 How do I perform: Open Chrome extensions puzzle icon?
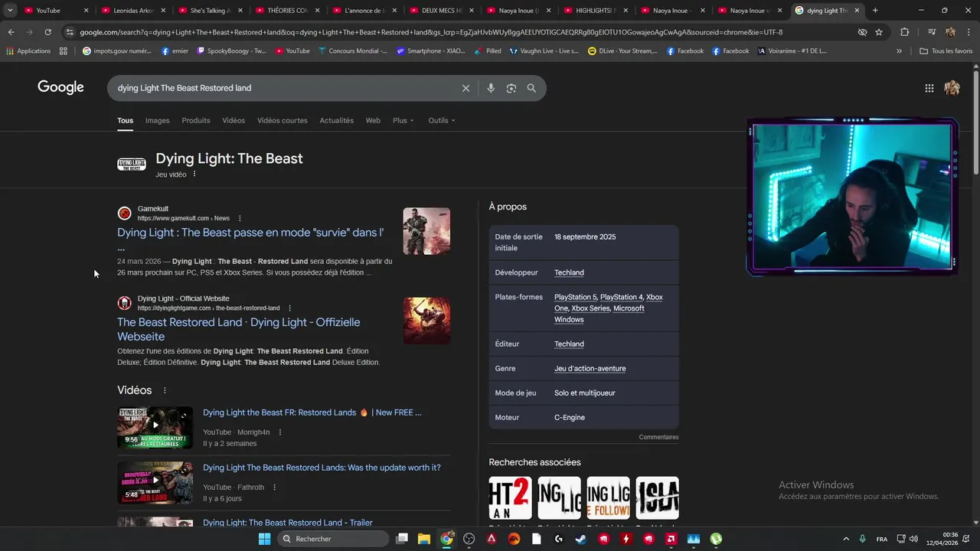tap(905, 32)
